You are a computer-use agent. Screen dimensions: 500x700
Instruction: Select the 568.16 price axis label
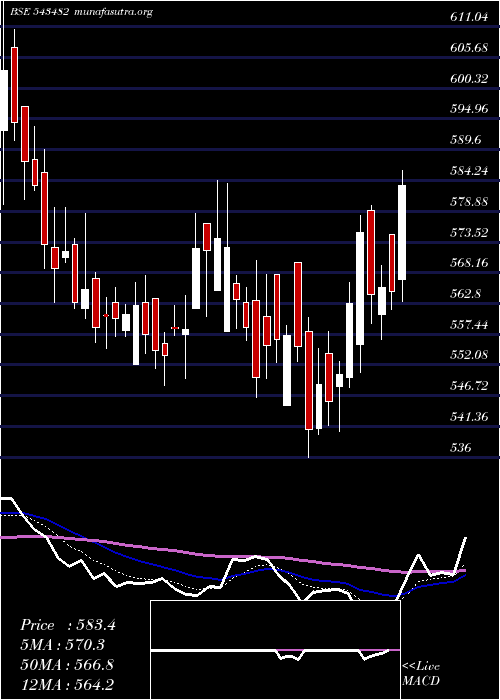tap(469, 263)
